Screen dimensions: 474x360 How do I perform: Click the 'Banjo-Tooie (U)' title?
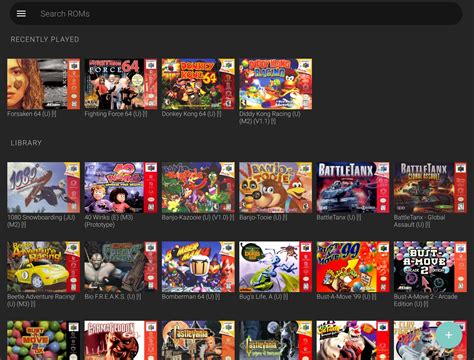point(263,218)
